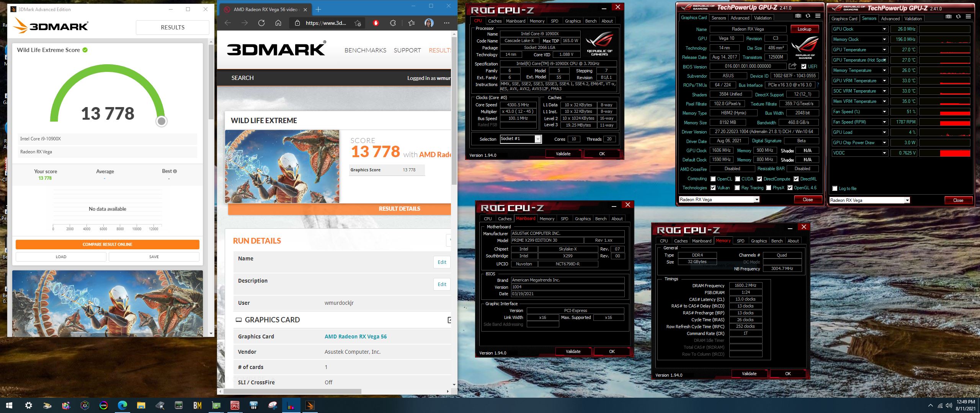
Task: Open ROG CPU-Z taskbar icon
Action: [235, 405]
